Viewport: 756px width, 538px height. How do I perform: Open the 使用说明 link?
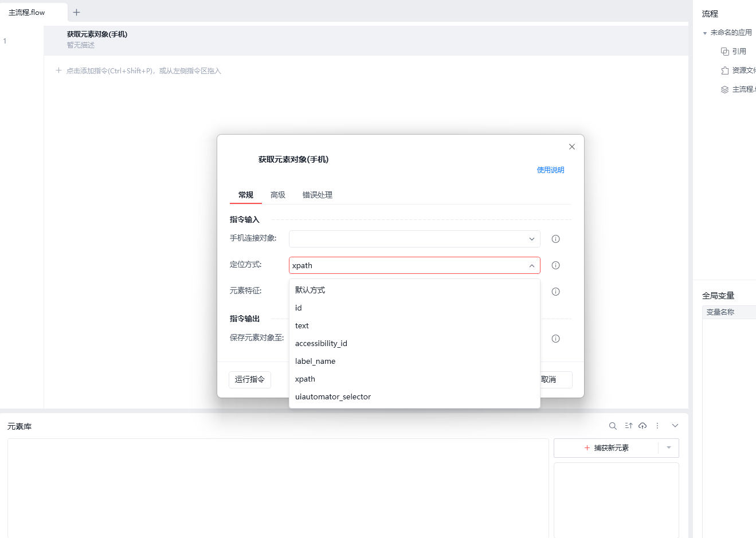[x=550, y=170]
